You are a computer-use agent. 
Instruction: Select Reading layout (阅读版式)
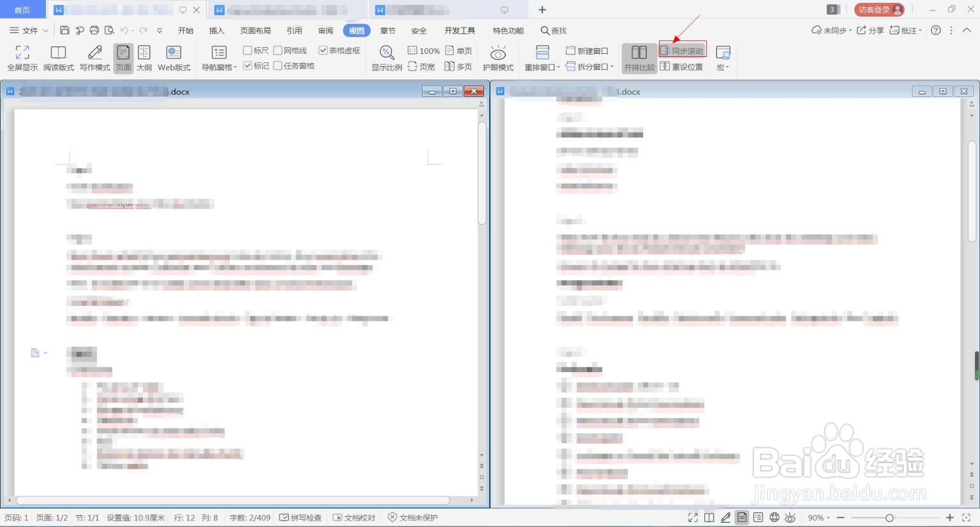click(x=59, y=58)
